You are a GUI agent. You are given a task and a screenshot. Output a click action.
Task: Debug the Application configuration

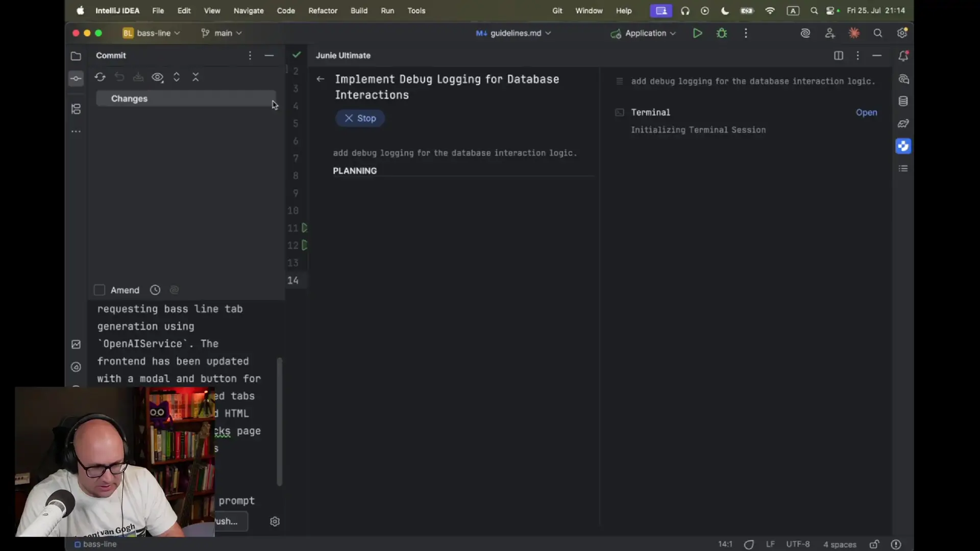722,33
